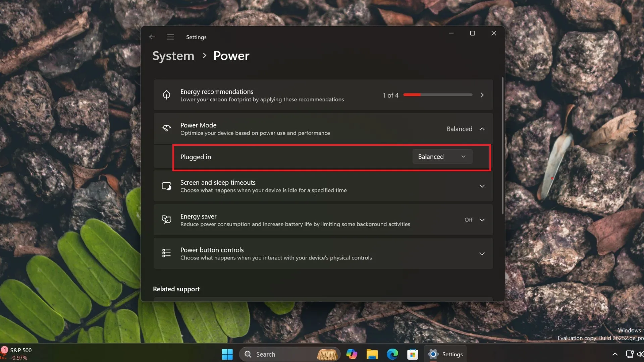This screenshot has width=644, height=362.
Task: Drag the energy recommendations progress slider
Action: (420, 95)
